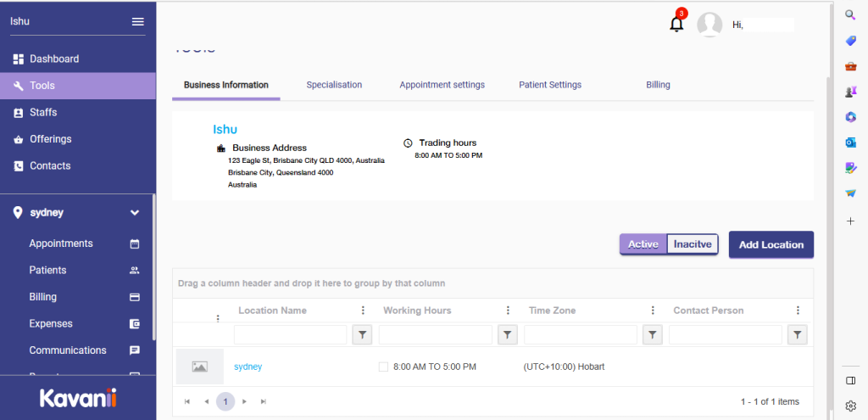Go to next page in grid pager

244,401
